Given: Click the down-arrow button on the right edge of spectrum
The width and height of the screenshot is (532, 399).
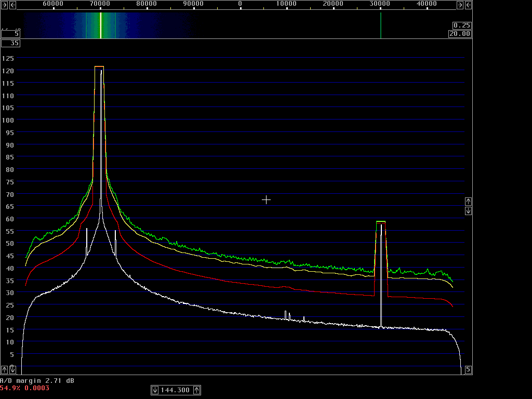Looking at the screenshot, I should (x=468, y=211).
